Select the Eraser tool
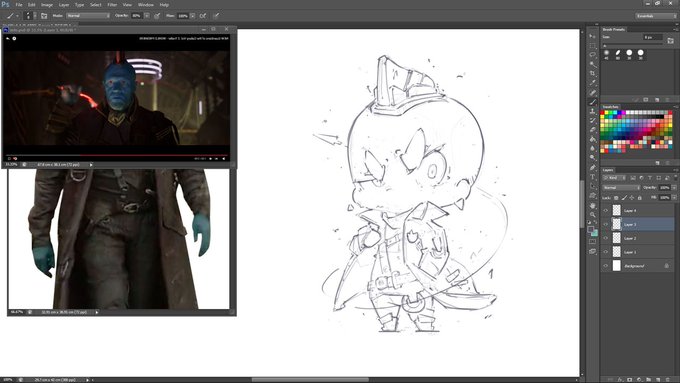The image size is (680, 383). coord(592,130)
